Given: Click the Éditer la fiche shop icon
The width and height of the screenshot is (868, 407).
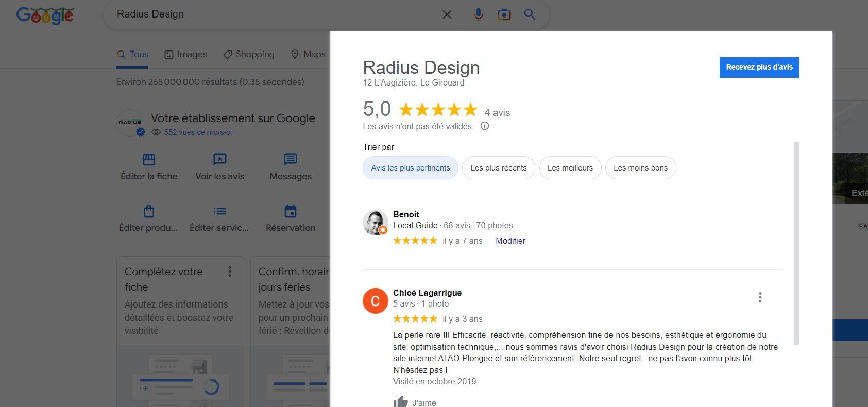Looking at the screenshot, I should (149, 159).
